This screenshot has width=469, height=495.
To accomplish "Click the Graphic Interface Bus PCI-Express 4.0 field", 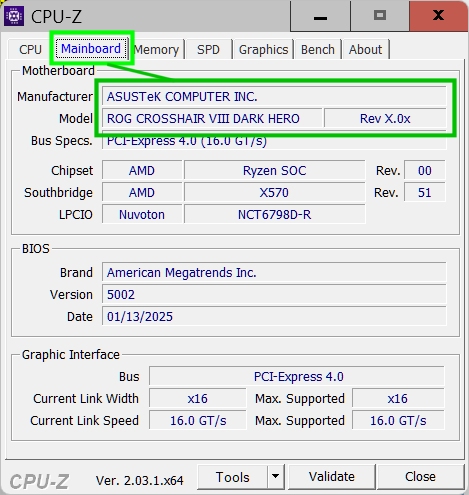I will pos(297,377).
